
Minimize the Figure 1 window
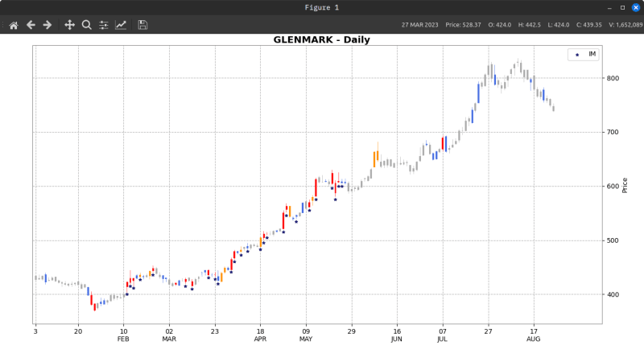609,8
